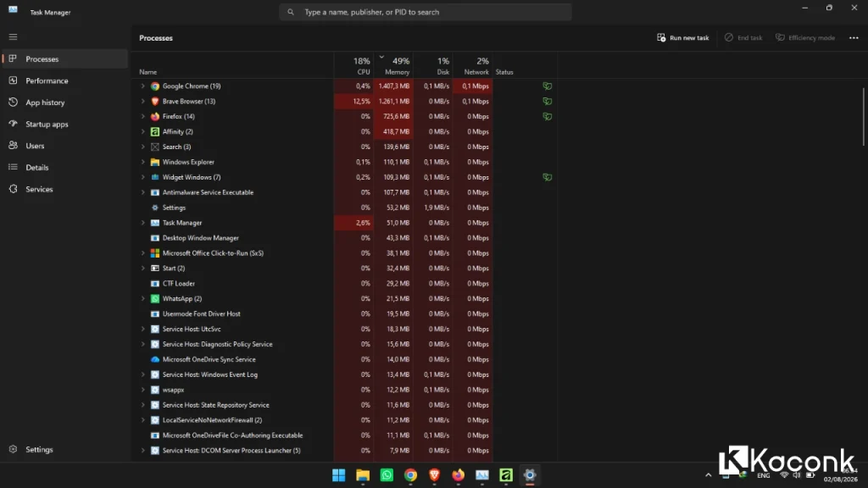Switch to the Processes page
The image size is (868, 488).
pyautogui.click(x=64, y=59)
